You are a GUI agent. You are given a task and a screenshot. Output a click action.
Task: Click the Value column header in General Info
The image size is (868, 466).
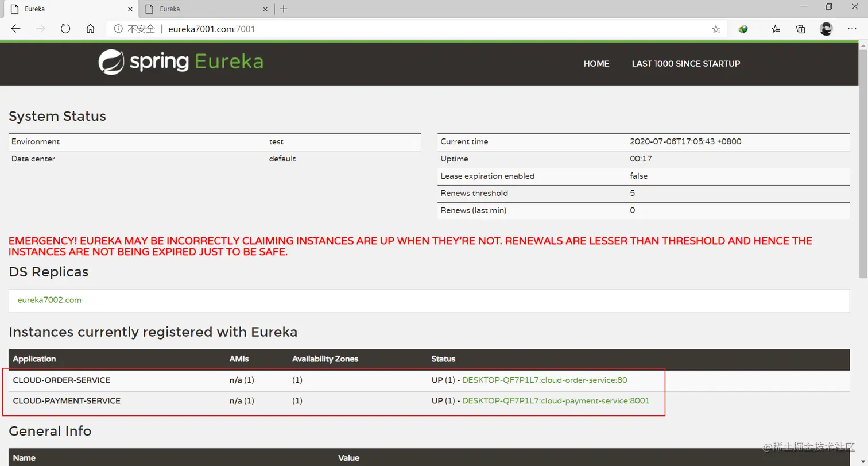(349, 458)
